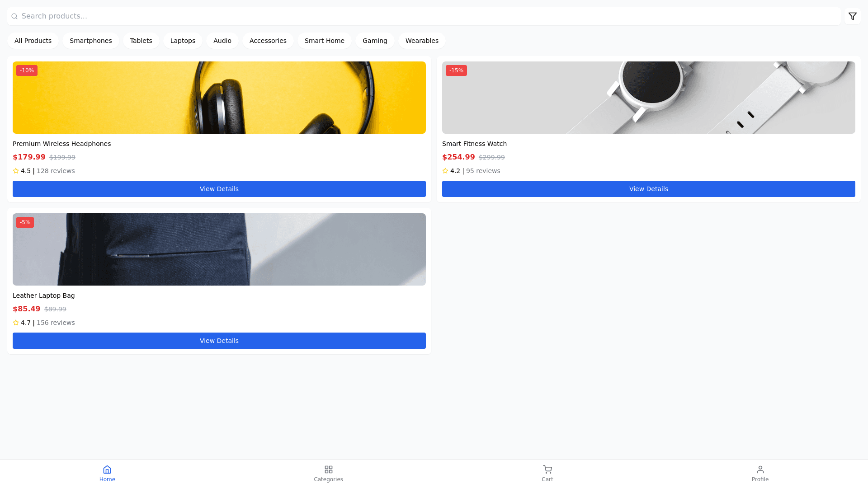Click the headphones product image
This screenshot has width=868, height=488.
point(219,98)
